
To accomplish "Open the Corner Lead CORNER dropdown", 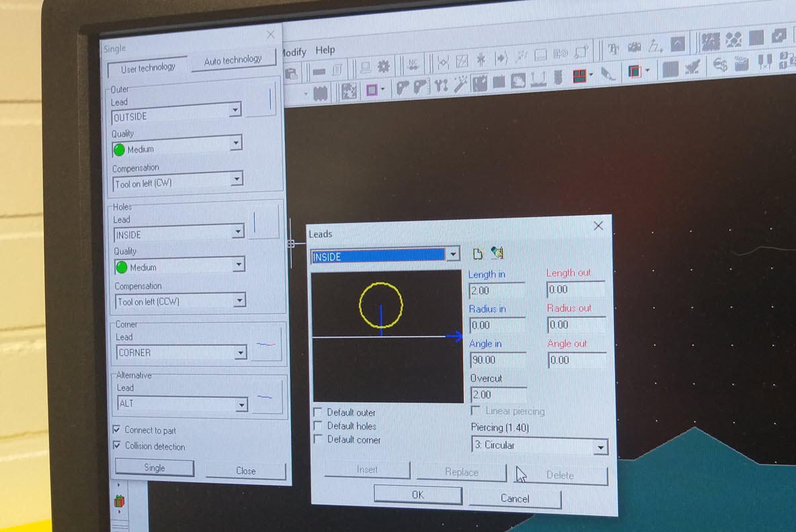I will click(x=182, y=352).
